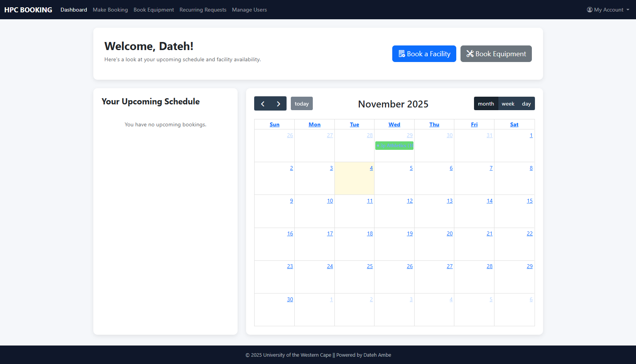Go to the previous month using the left chevron

coord(263,104)
